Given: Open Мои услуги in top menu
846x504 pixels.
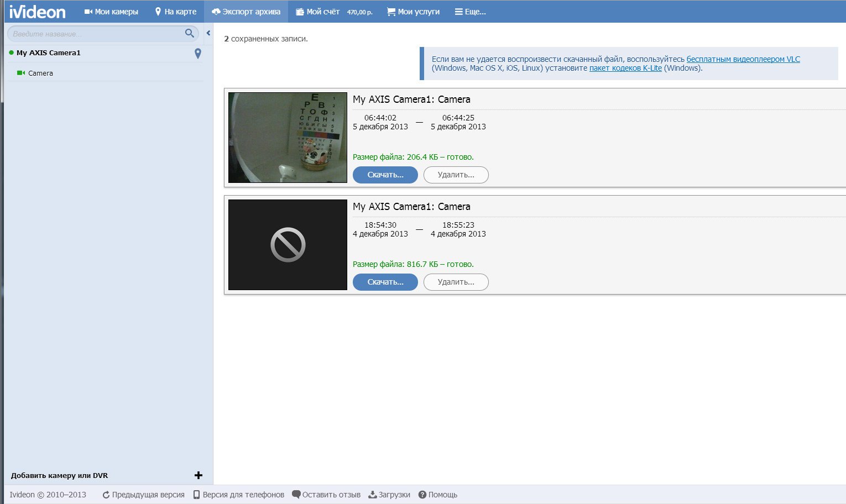Looking at the screenshot, I should point(413,12).
